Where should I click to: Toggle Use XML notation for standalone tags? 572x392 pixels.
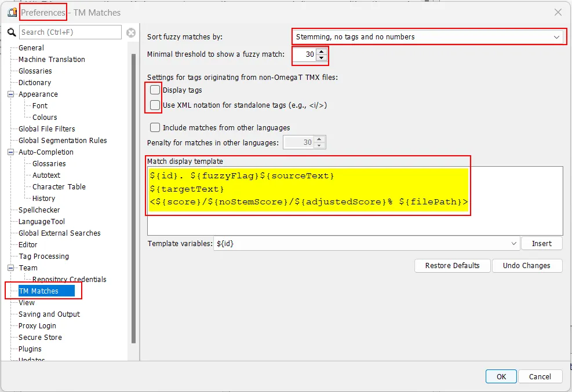(x=155, y=105)
